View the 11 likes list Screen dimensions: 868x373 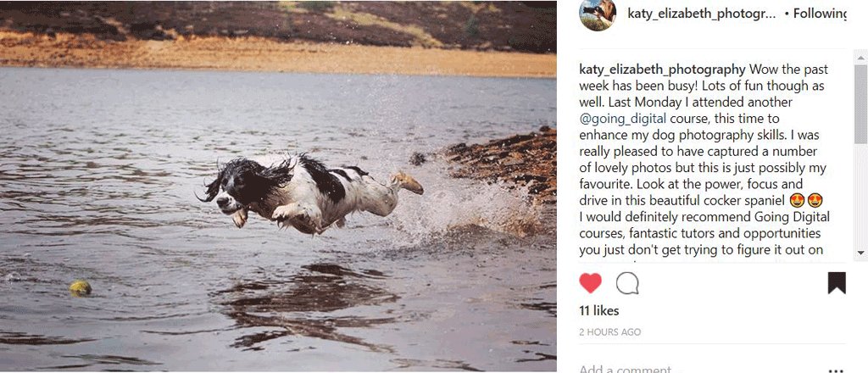pos(599,311)
